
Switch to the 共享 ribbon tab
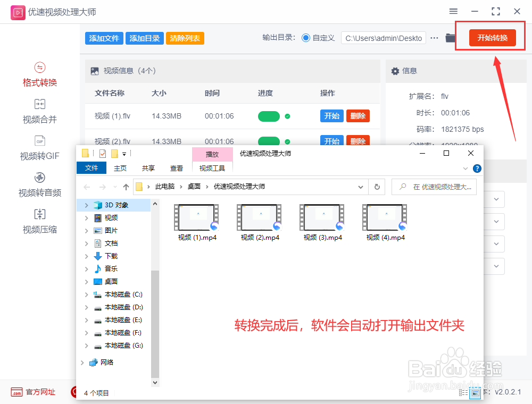click(148, 168)
